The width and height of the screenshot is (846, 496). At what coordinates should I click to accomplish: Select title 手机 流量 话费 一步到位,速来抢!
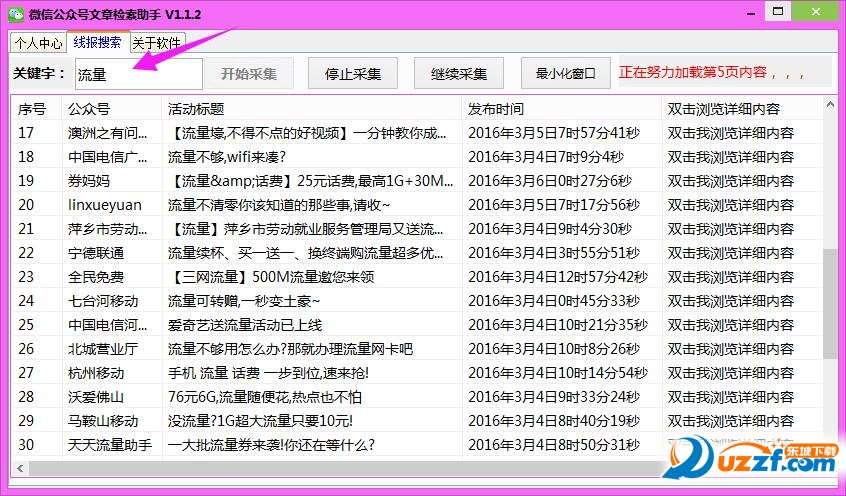[x=268, y=373]
